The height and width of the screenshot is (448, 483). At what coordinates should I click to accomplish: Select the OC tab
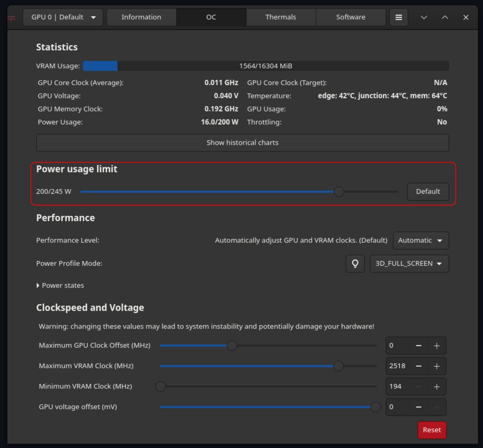point(211,17)
